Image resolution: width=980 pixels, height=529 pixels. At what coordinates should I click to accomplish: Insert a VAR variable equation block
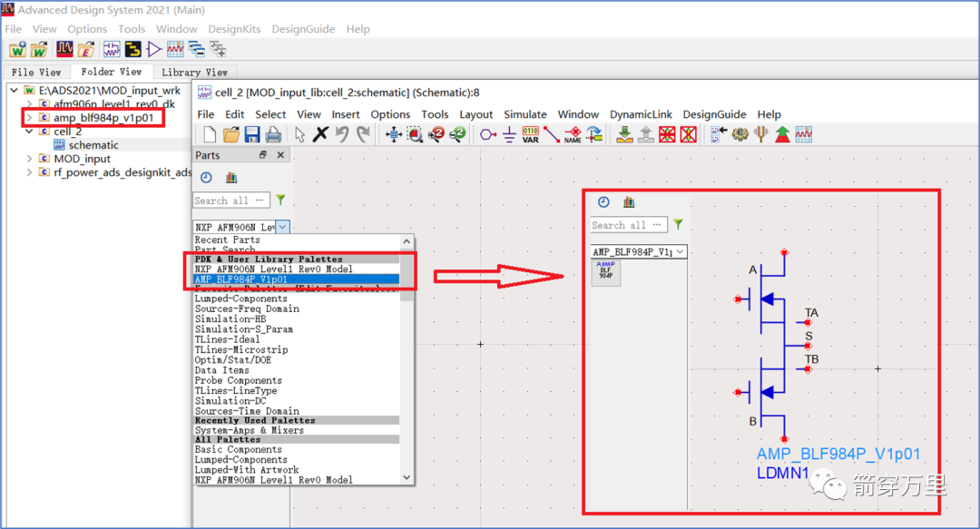531,135
